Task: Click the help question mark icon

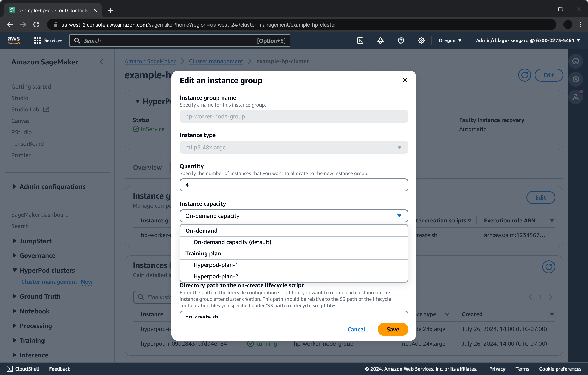Action: pos(401,41)
